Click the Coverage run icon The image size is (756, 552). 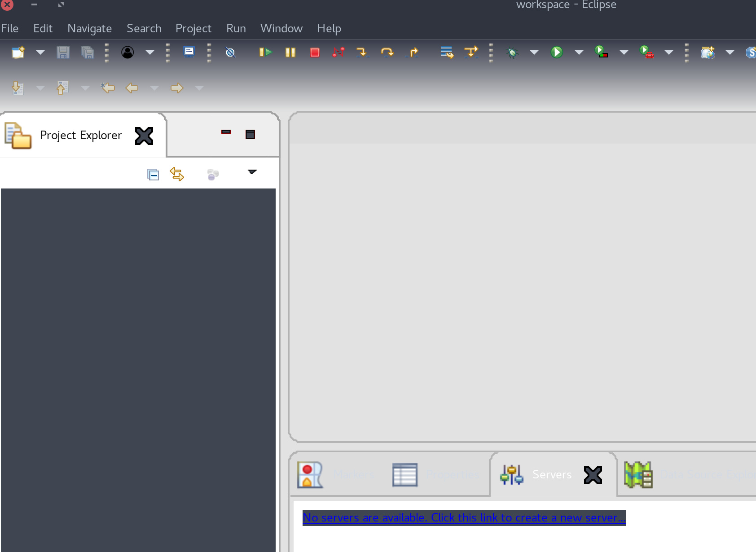pos(601,52)
